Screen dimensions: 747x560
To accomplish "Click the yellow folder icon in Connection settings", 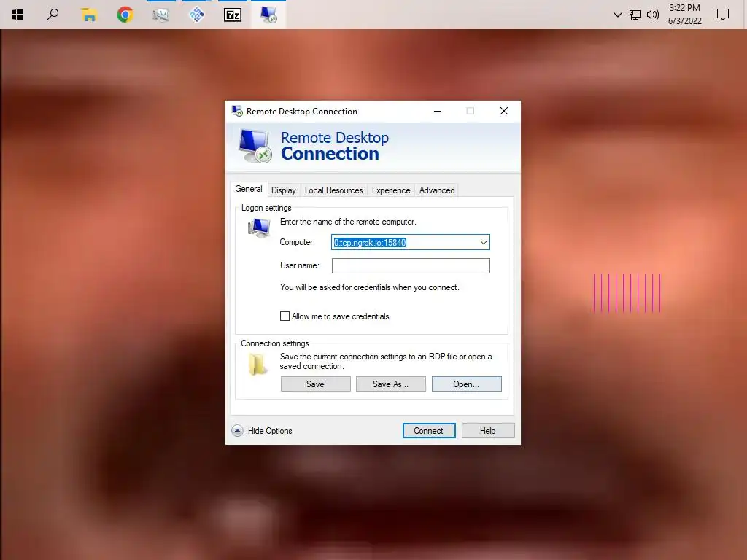I will (x=258, y=365).
